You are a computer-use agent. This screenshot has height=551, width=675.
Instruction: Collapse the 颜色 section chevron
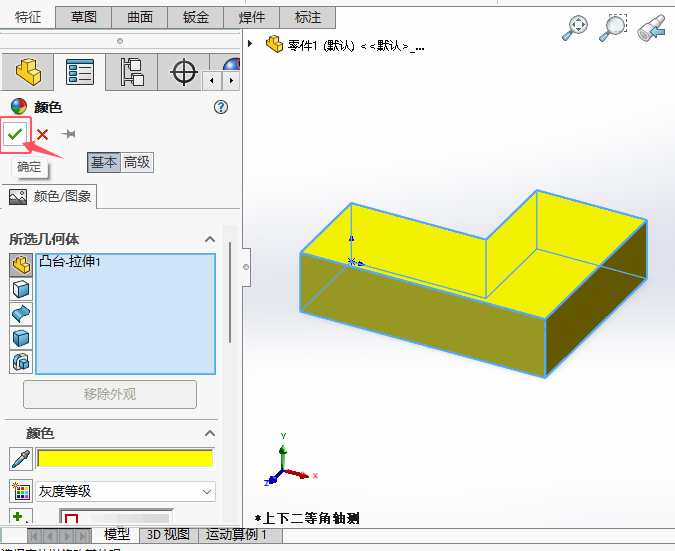(210, 433)
